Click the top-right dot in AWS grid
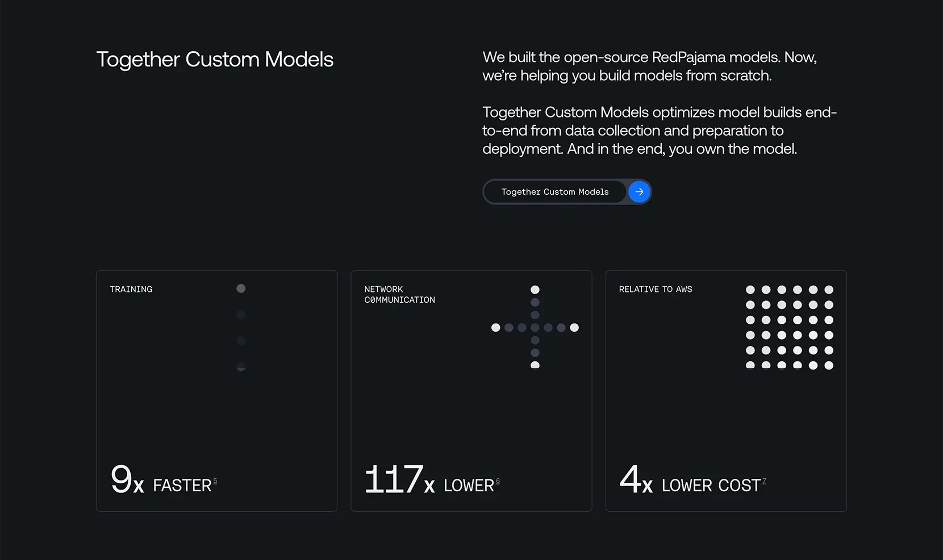The width and height of the screenshot is (943, 560). point(829,290)
